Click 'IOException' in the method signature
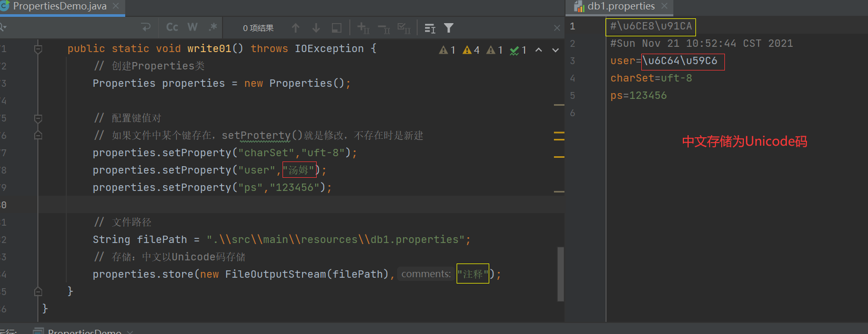868x334 pixels. [x=329, y=48]
